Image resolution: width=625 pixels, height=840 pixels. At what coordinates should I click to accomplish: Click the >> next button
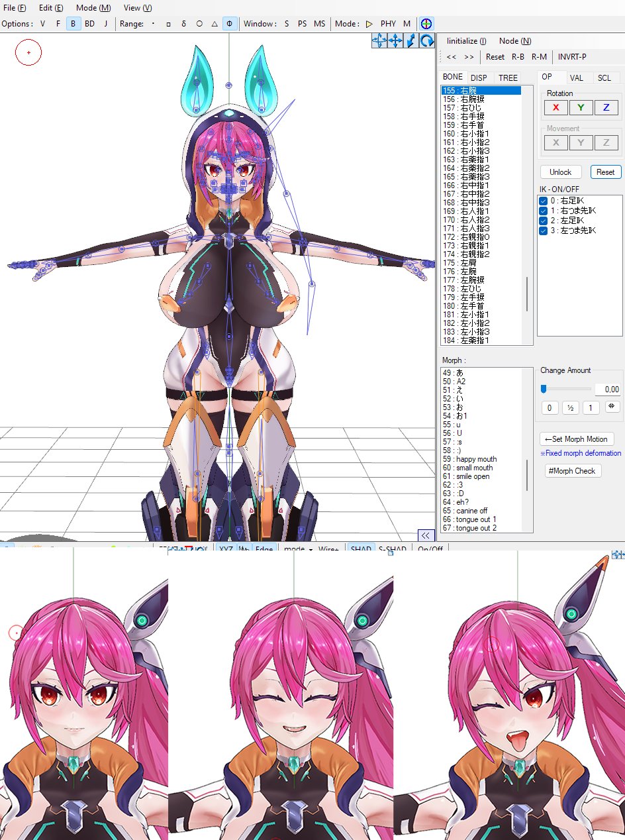tap(469, 57)
